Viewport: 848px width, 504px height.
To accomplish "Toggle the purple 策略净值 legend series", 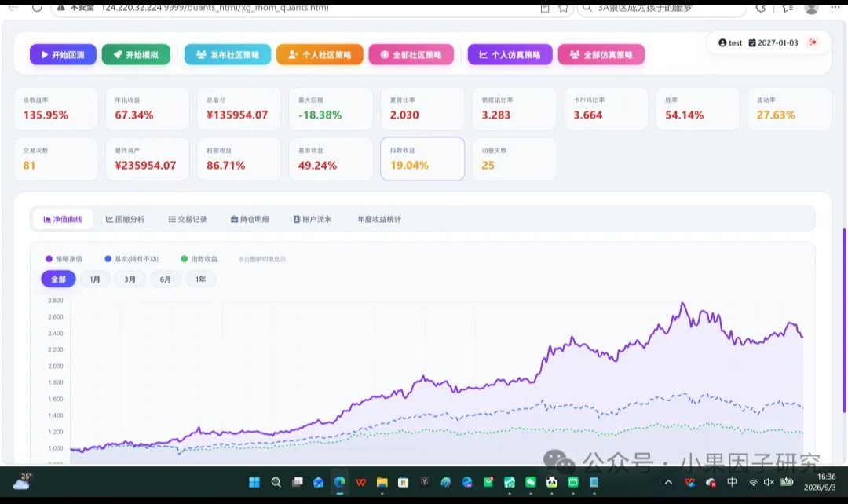I will pyautogui.click(x=64, y=259).
